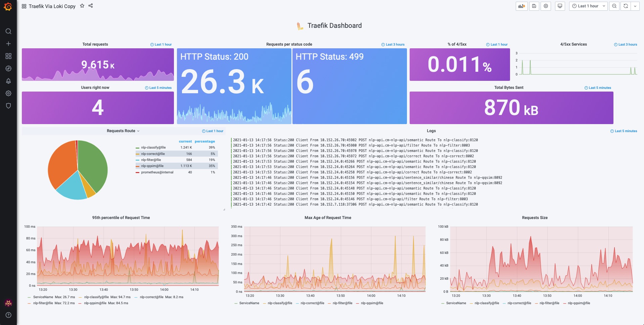Open the Alerting bell icon
This screenshot has width=644, height=325.
(8, 81)
